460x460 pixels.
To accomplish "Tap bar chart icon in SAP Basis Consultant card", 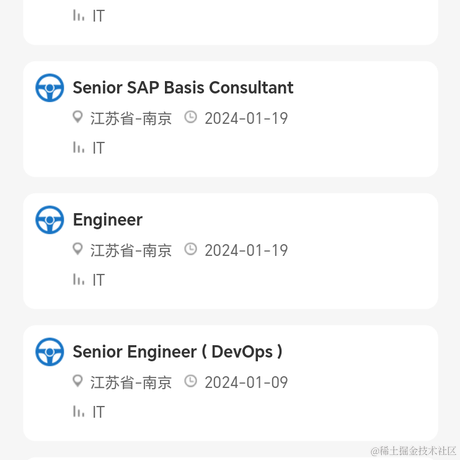I will click(x=78, y=147).
